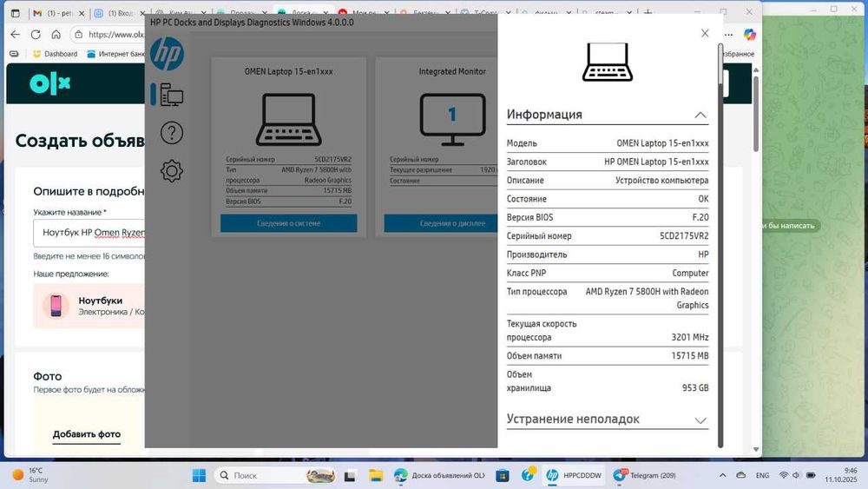This screenshot has height=489, width=868.
Task: Expand the 'Устранение неполадок' section
Action: [608, 420]
